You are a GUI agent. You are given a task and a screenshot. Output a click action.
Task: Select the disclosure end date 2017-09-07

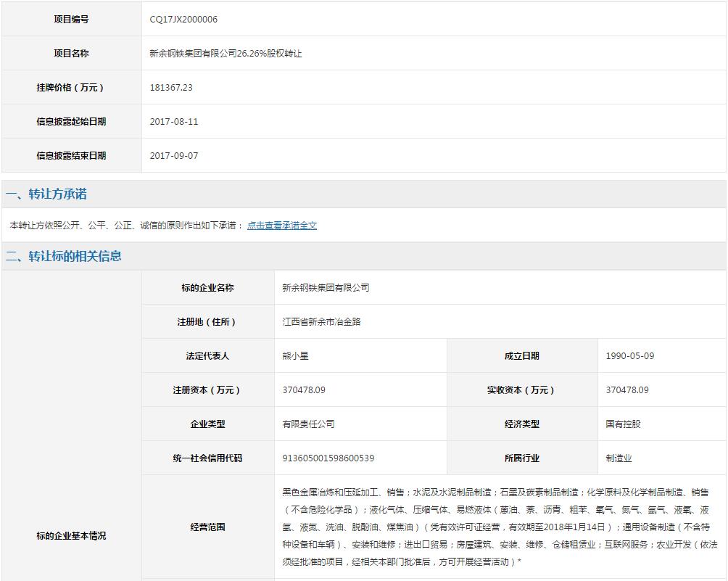pos(174,156)
